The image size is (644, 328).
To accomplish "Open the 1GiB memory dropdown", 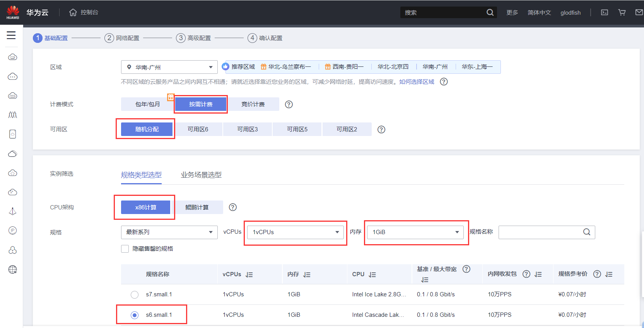I will [415, 232].
